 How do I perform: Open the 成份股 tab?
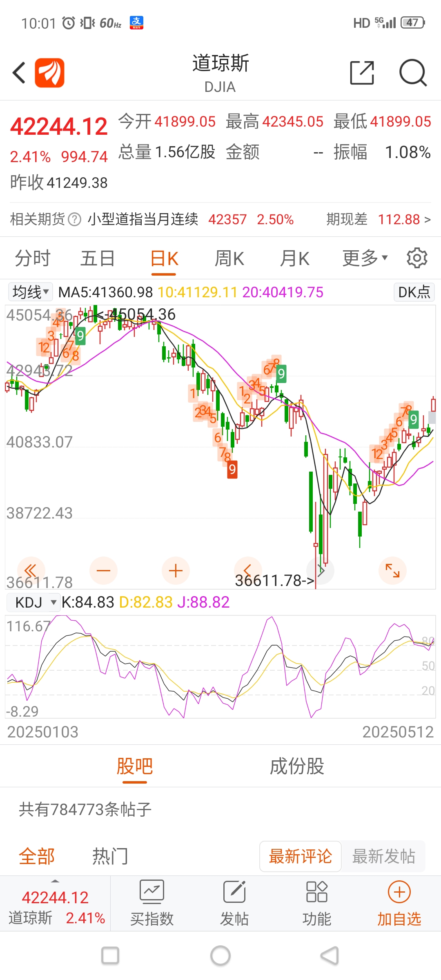click(x=297, y=766)
